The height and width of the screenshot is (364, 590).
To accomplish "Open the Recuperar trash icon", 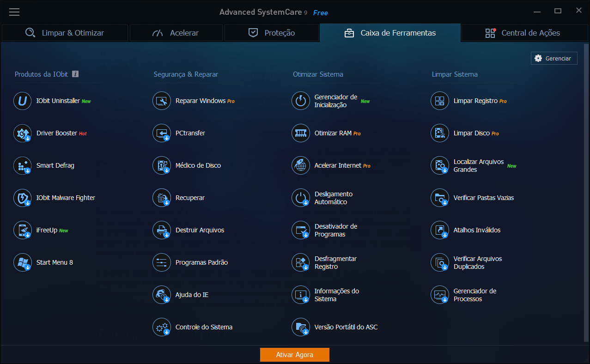I will [162, 198].
